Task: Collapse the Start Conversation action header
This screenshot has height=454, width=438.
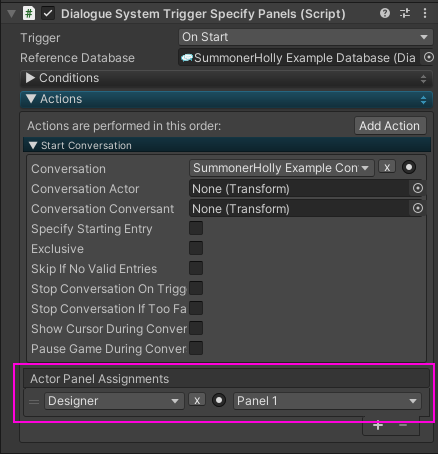Action: click(x=227, y=145)
